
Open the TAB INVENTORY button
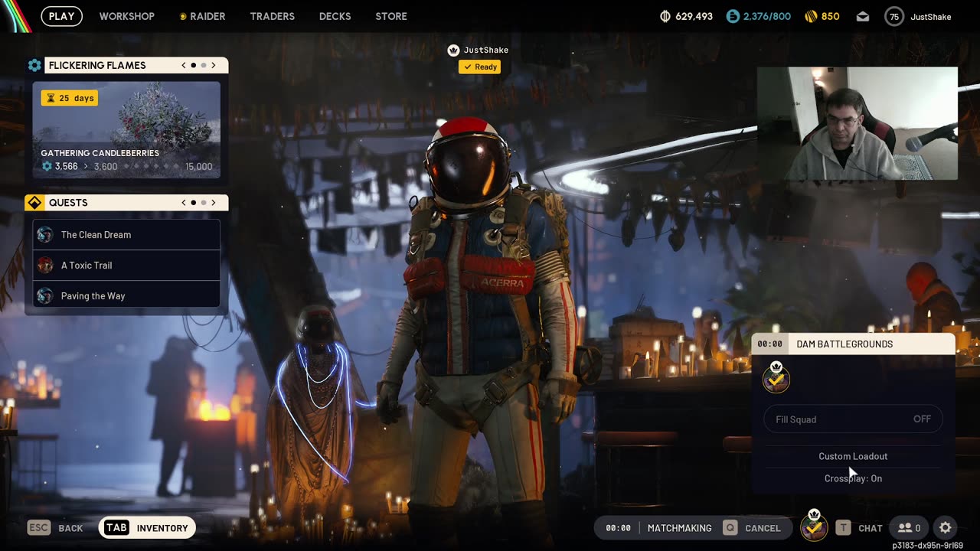point(147,528)
